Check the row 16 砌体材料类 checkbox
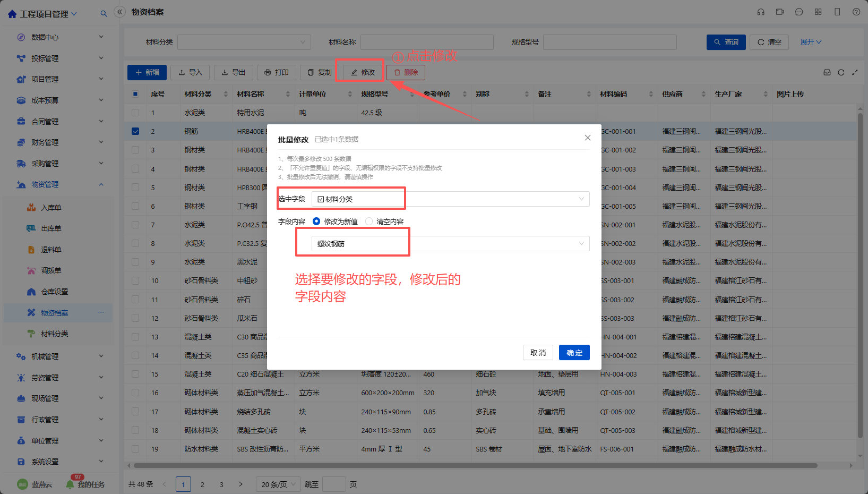The width and height of the screenshot is (868, 494). click(x=135, y=393)
